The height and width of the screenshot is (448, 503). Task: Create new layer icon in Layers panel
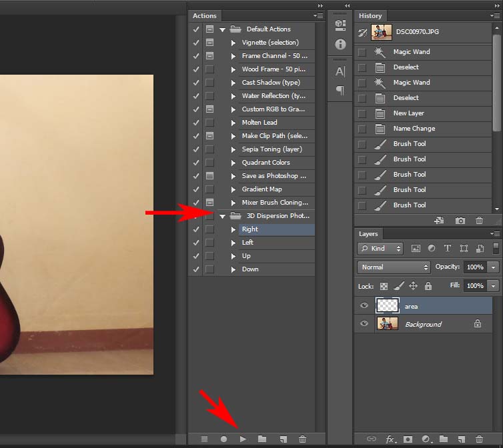(461, 439)
